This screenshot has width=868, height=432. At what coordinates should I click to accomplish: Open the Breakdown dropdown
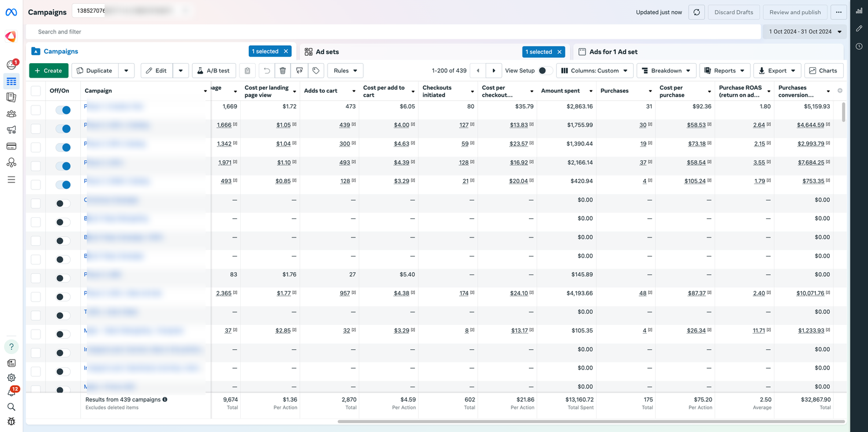[667, 71]
